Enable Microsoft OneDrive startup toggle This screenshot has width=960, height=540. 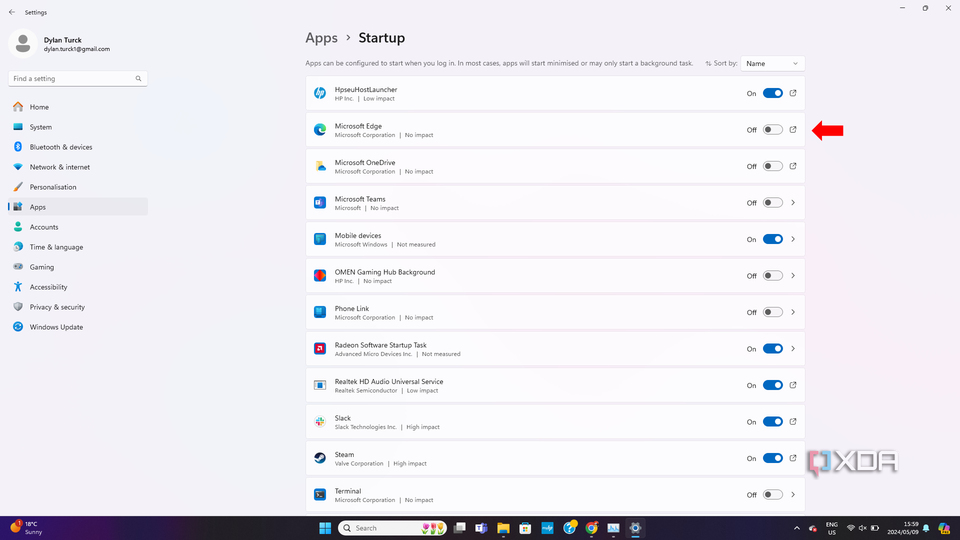tap(773, 166)
